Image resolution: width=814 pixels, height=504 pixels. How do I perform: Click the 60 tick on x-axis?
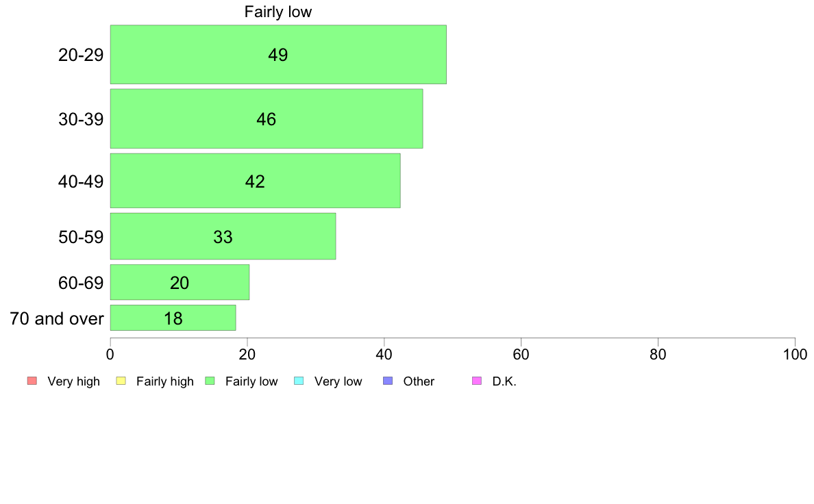521,355
